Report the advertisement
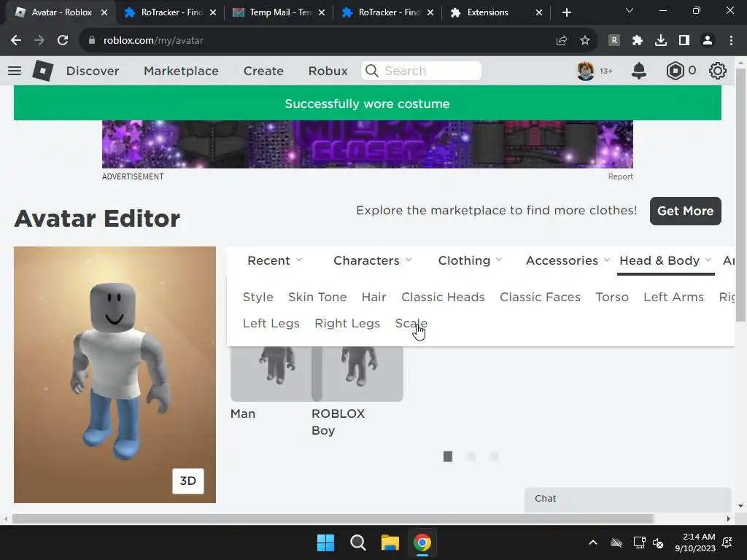This screenshot has height=560, width=747. coord(620,176)
